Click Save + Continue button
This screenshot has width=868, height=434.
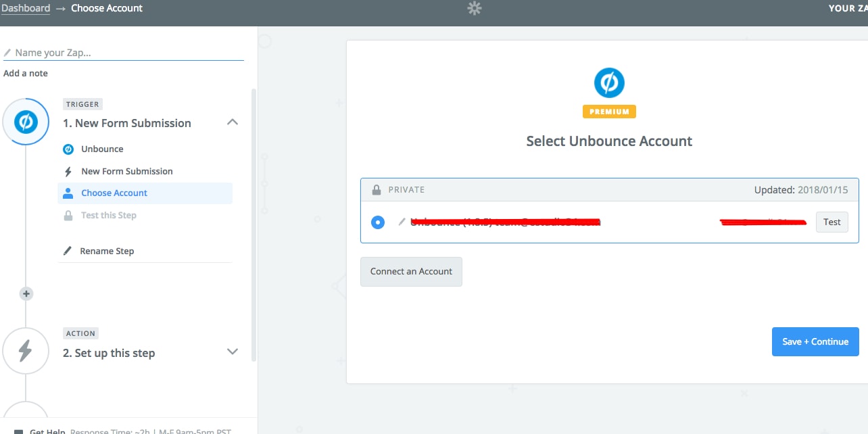[x=815, y=341]
